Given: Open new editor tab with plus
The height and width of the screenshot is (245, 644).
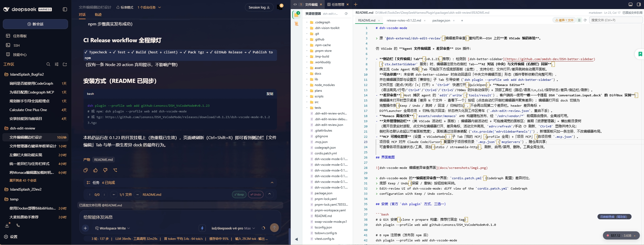Looking at the screenshot, I should pos(462,20).
